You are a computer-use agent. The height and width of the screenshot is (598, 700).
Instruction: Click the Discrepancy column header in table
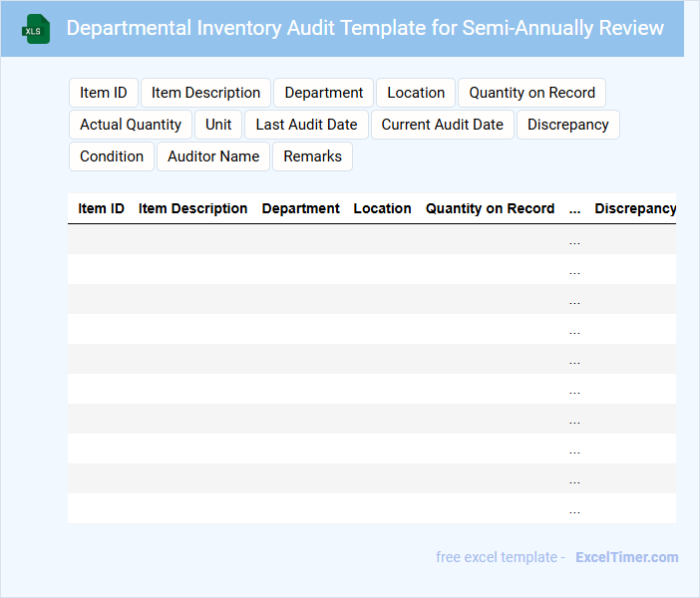pyautogui.click(x=635, y=209)
